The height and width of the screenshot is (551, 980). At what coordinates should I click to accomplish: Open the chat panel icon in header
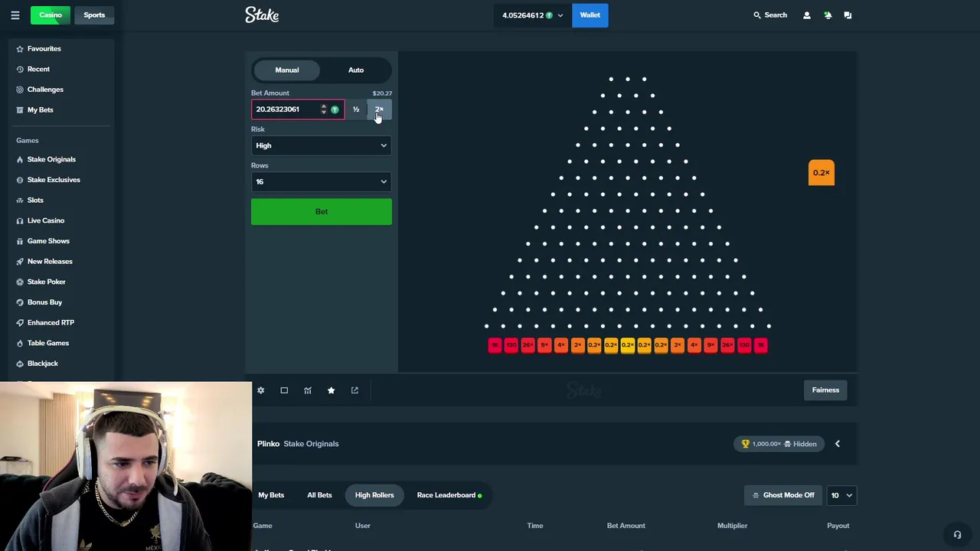[848, 15]
